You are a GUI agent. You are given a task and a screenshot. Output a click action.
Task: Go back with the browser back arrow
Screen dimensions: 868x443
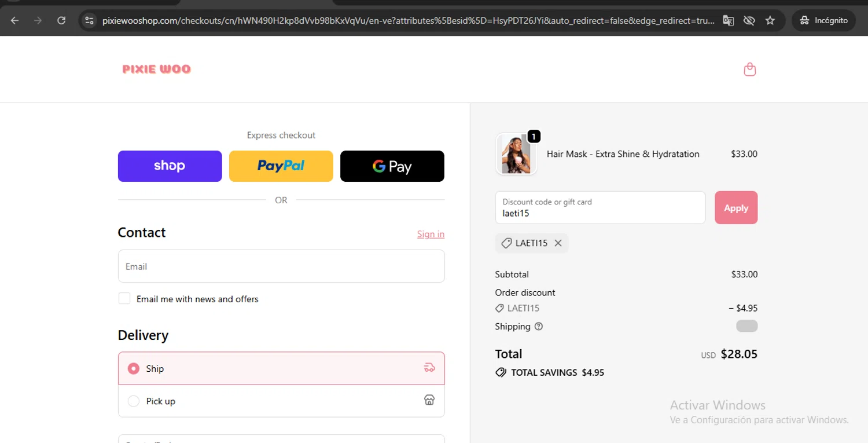coord(15,20)
